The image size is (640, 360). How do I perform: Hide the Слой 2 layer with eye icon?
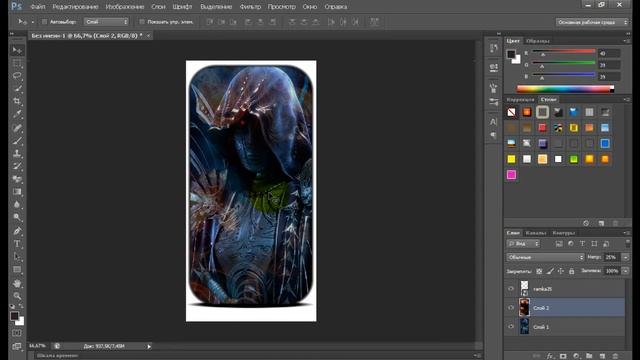[x=511, y=308]
